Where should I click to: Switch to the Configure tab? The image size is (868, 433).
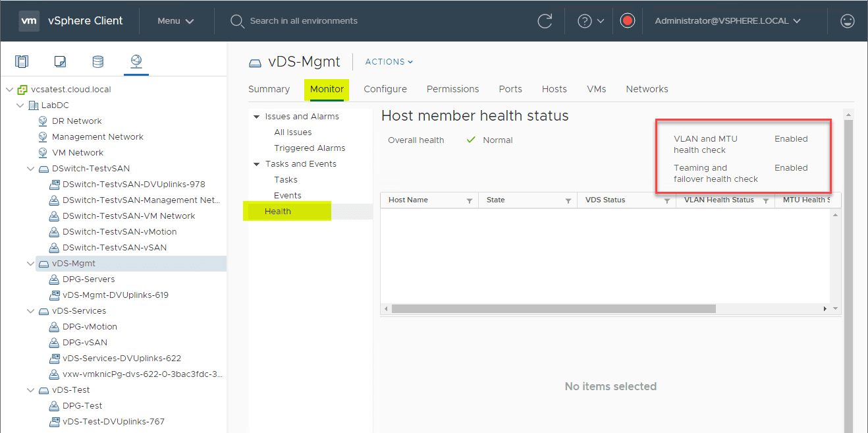(x=385, y=89)
